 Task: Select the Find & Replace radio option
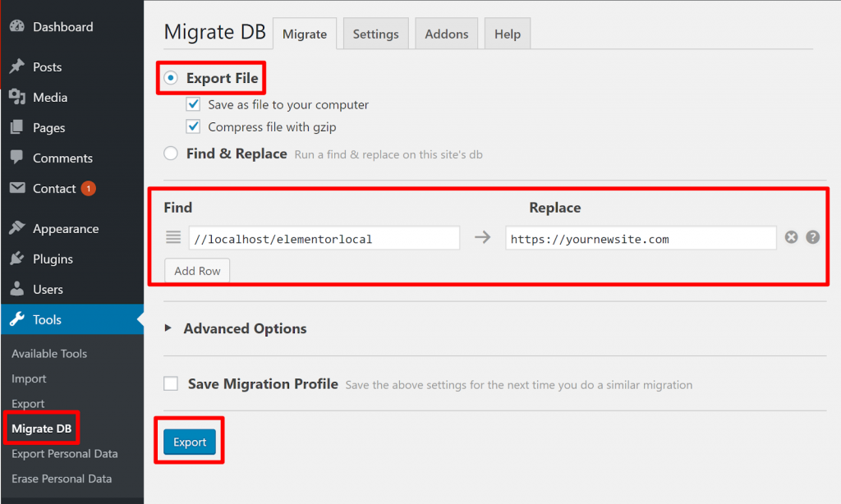(171, 153)
